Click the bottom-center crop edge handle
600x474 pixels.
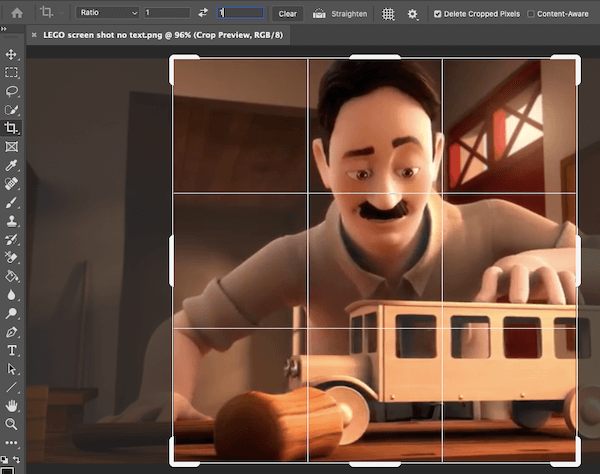point(375,464)
